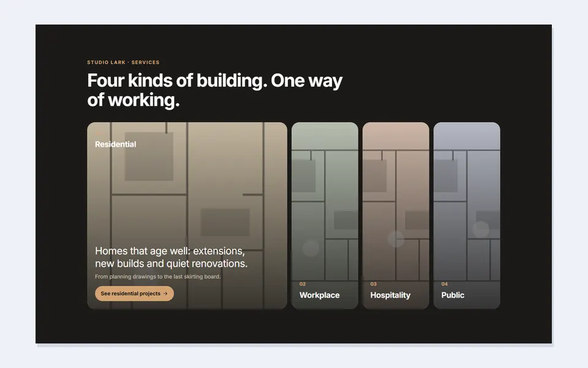Click the See residential projects button
The width and height of the screenshot is (588, 368).
click(134, 294)
